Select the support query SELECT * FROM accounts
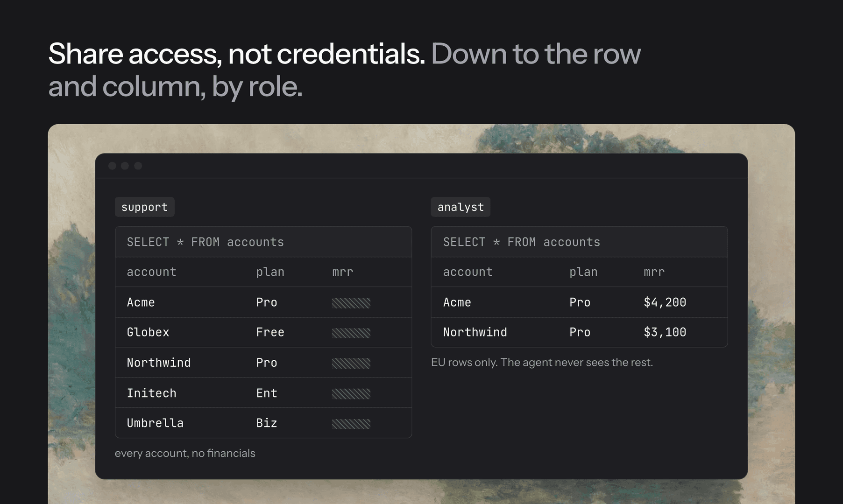This screenshot has height=504, width=843. (205, 242)
